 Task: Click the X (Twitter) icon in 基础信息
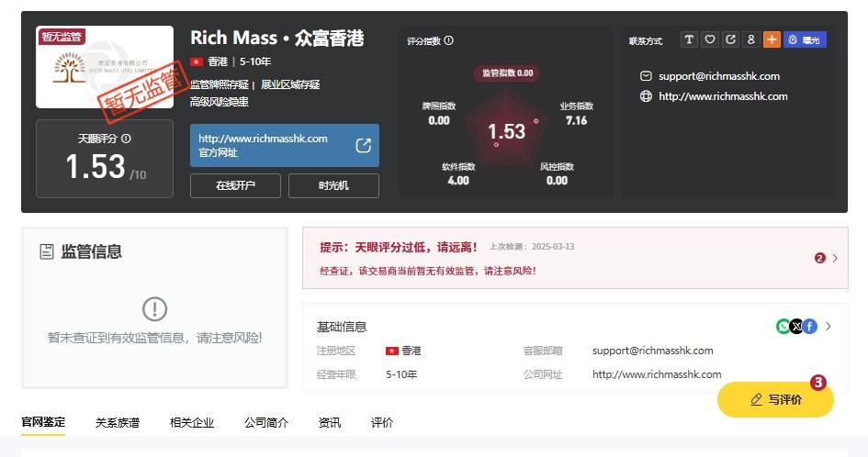pyautogui.click(x=796, y=327)
